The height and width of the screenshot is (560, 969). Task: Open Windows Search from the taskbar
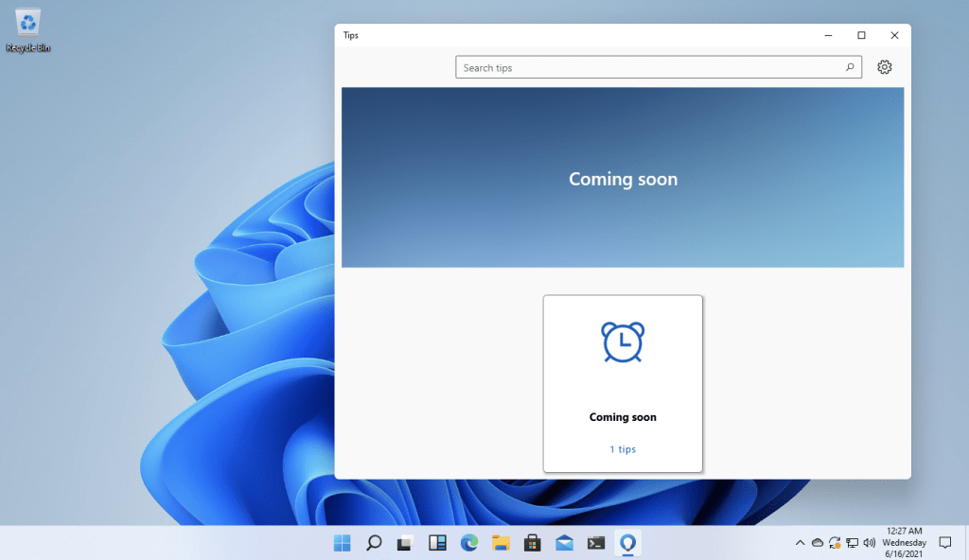tap(374, 542)
